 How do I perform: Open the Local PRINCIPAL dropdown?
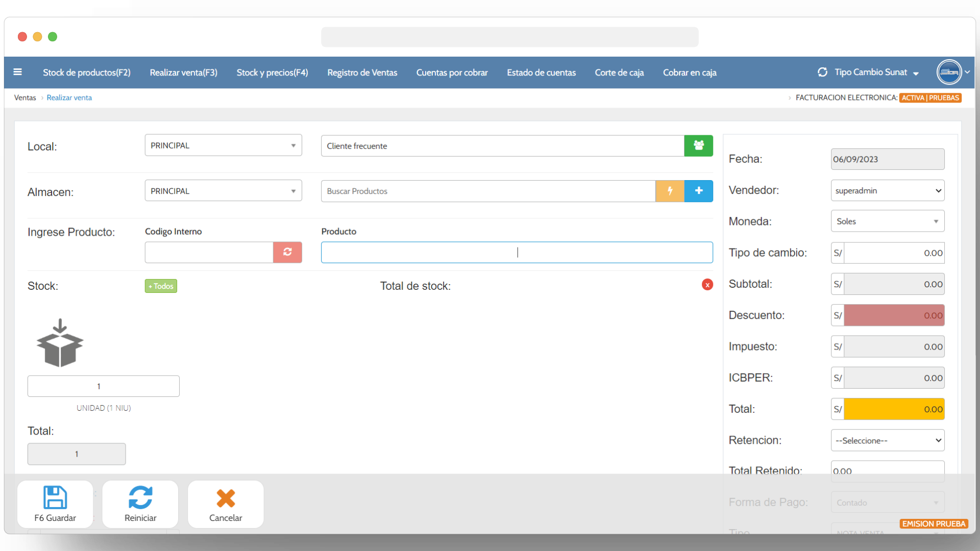pos(223,145)
